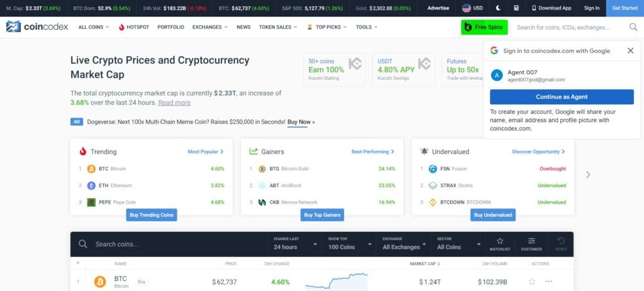The height and width of the screenshot is (291, 644).
Task: Click the Ethereum icon in Trending list
Action: [91, 185]
